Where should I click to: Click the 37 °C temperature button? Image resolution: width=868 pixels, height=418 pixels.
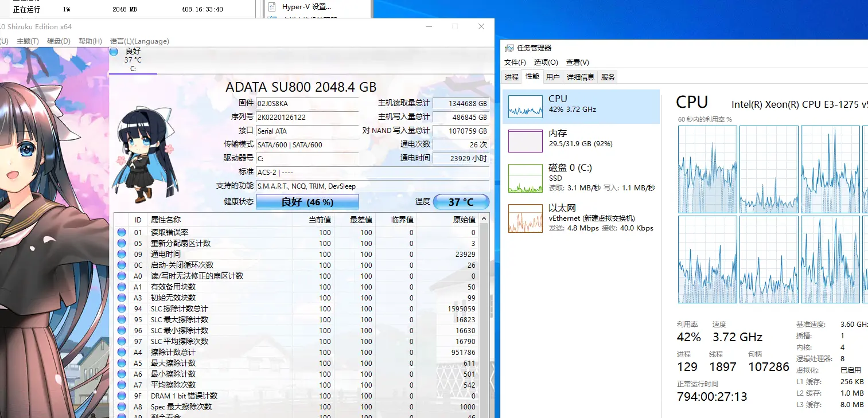[461, 202]
